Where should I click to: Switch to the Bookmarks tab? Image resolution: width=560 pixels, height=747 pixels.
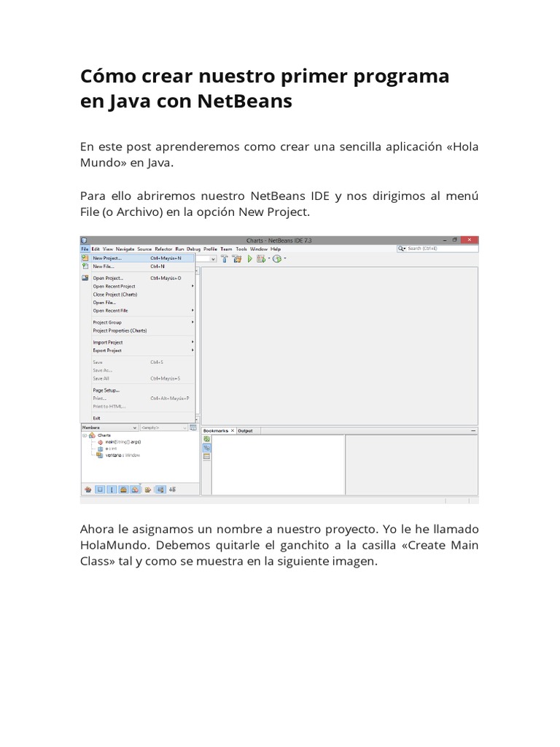click(216, 430)
